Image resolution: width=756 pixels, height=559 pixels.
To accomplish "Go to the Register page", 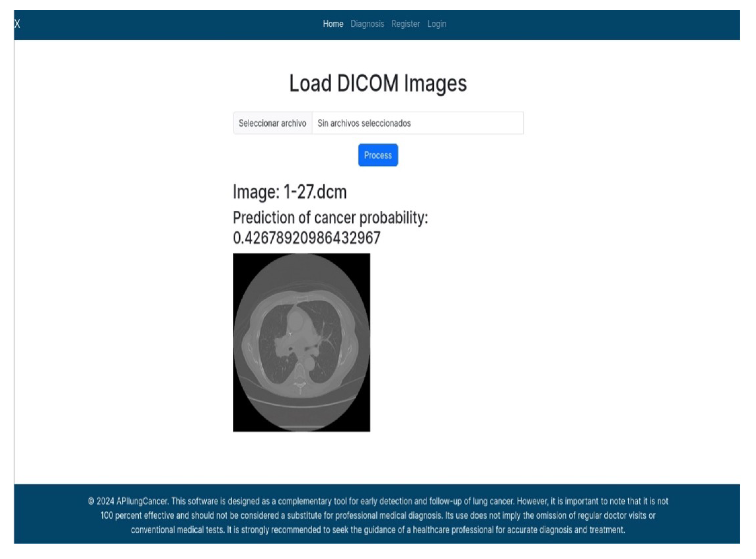I will pyautogui.click(x=405, y=24).
